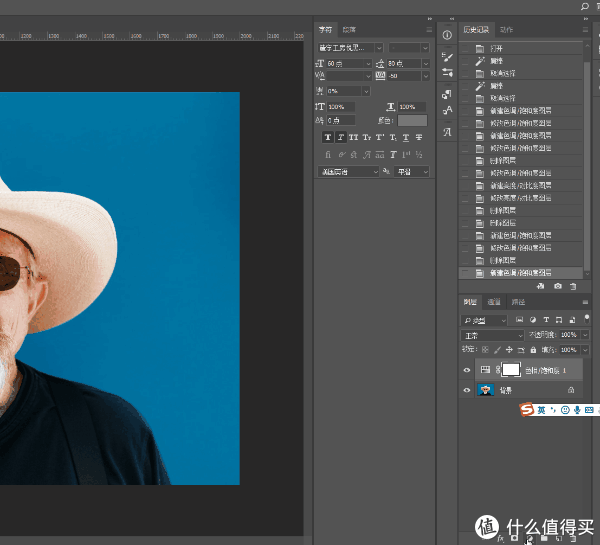Image resolution: width=600 pixels, height=545 pixels.
Task: Switch to the Character (字符) tab
Action: pyautogui.click(x=326, y=29)
